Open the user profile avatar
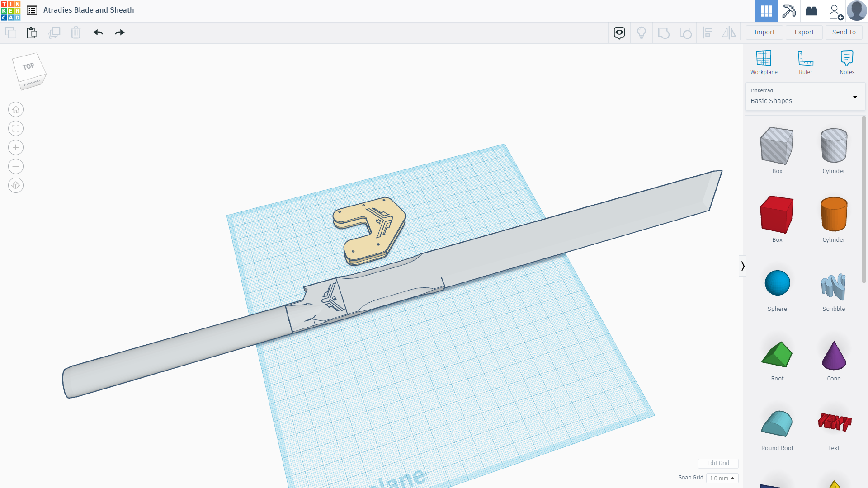 coord(857,11)
